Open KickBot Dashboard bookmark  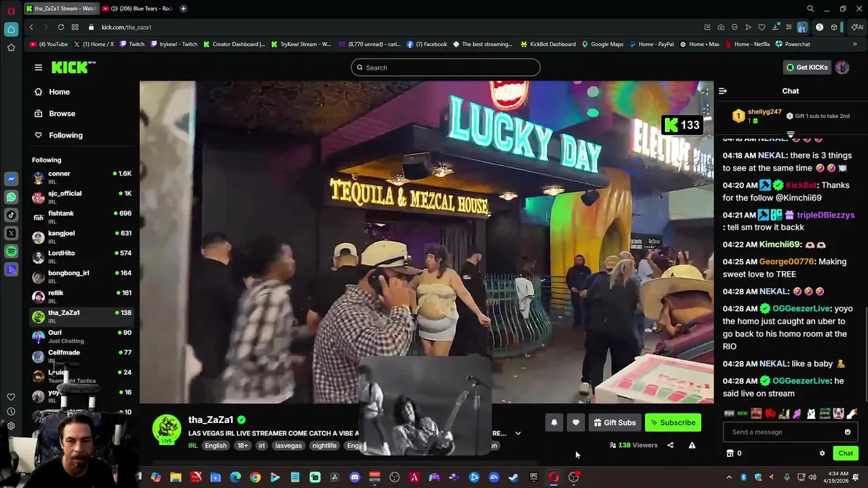[548, 44]
